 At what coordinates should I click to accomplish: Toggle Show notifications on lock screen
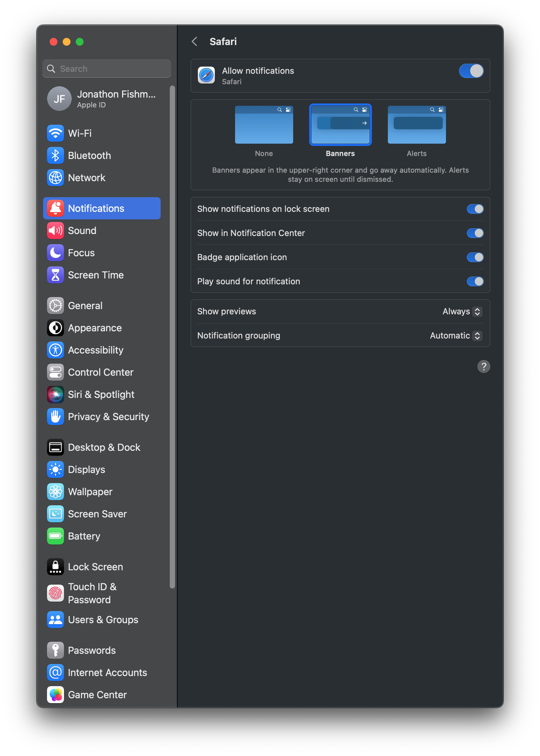click(475, 209)
